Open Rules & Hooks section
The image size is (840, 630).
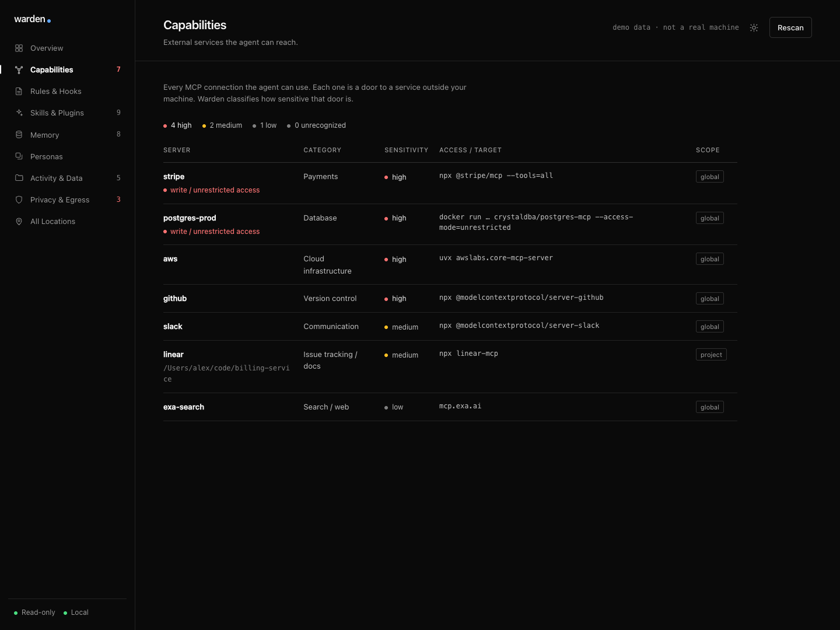(x=68, y=91)
